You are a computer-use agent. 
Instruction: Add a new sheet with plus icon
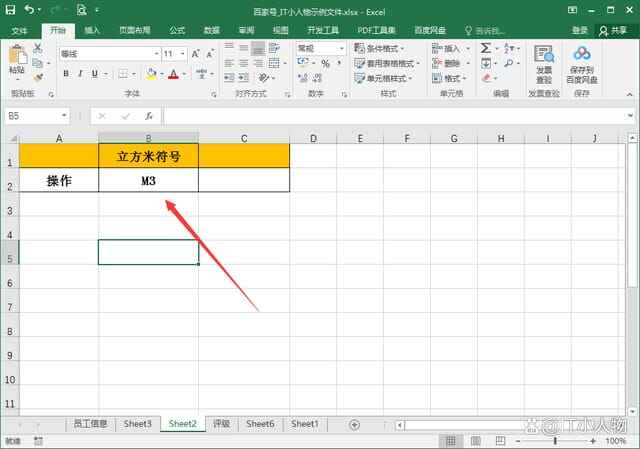tap(354, 424)
